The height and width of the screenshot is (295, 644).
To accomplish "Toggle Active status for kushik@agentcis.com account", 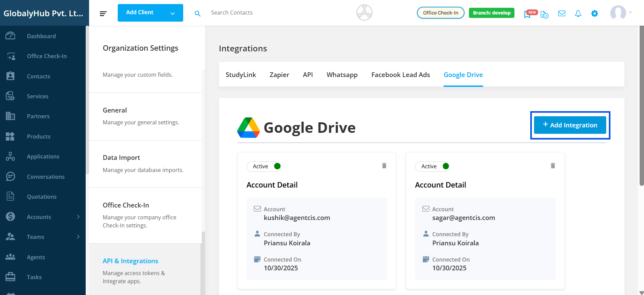I will [277, 166].
